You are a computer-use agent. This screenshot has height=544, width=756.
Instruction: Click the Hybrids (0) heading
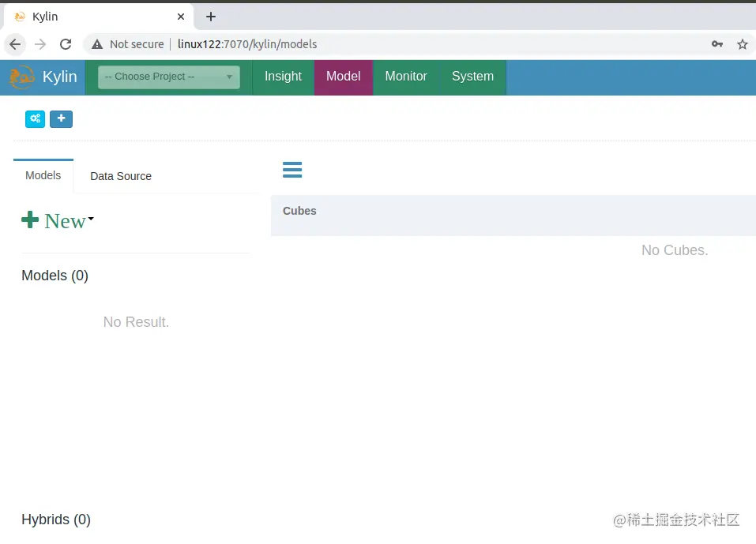[56, 520]
